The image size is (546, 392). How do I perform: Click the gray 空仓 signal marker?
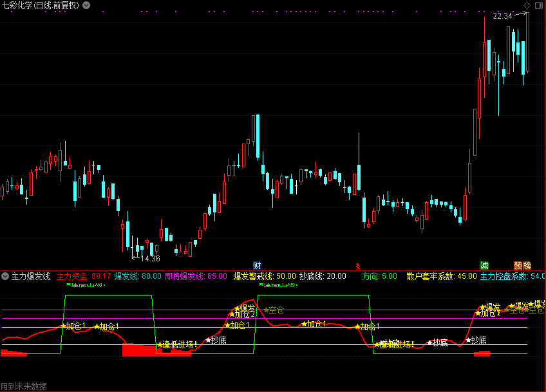pos(274,310)
